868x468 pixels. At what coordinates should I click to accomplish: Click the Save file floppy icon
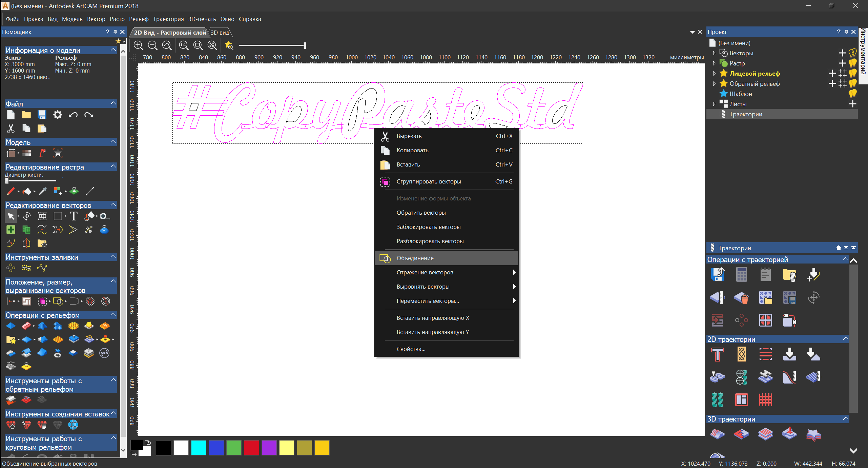coord(42,115)
